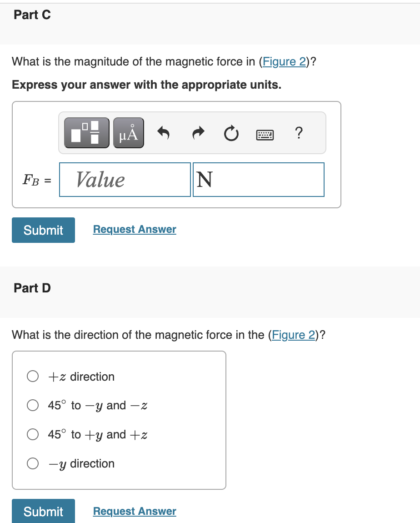Submit the Part D answer
Viewport: 420px width, 523px height.
pyautogui.click(x=43, y=511)
